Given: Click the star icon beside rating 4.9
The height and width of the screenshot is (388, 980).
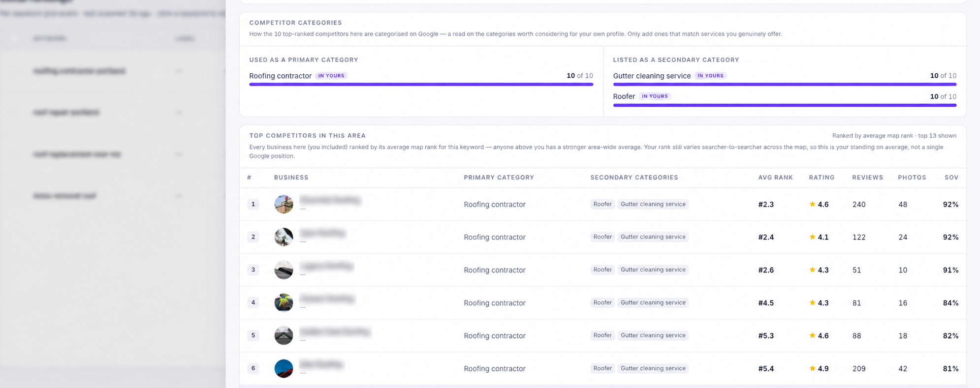Looking at the screenshot, I should tap(812, 368).
